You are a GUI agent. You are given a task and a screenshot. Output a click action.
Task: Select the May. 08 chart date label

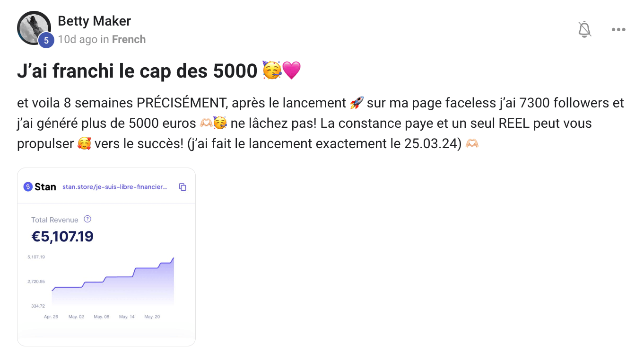click(x=101, y=317)
